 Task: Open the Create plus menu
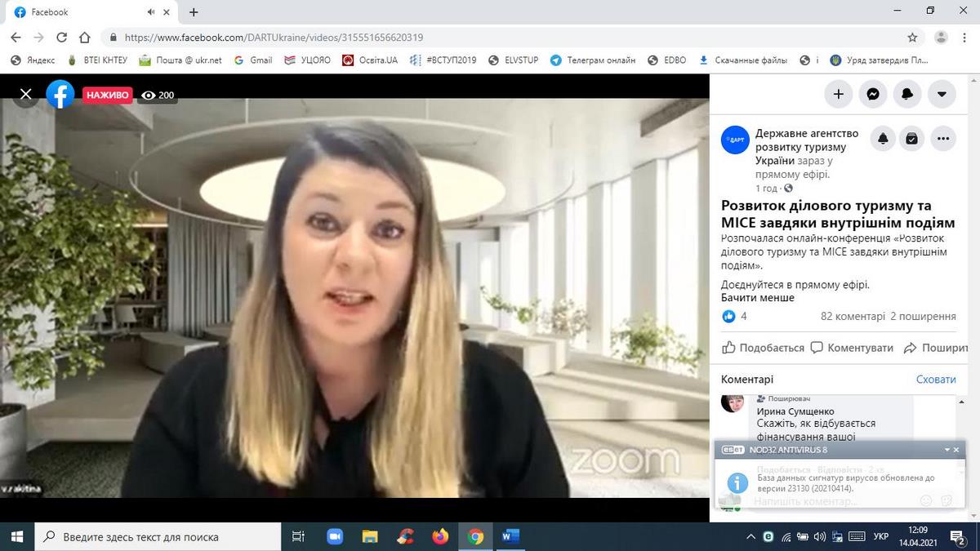(x=838, y=94)
